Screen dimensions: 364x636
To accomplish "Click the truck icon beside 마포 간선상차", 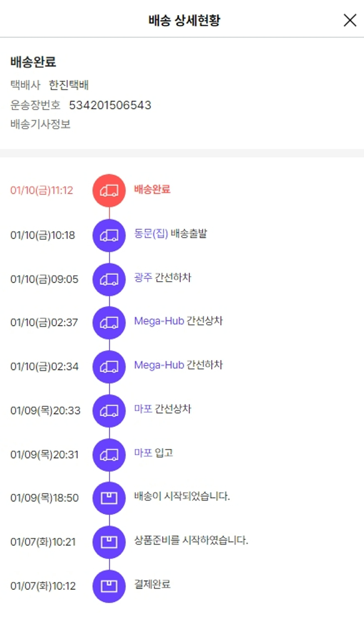I will 109,411.
